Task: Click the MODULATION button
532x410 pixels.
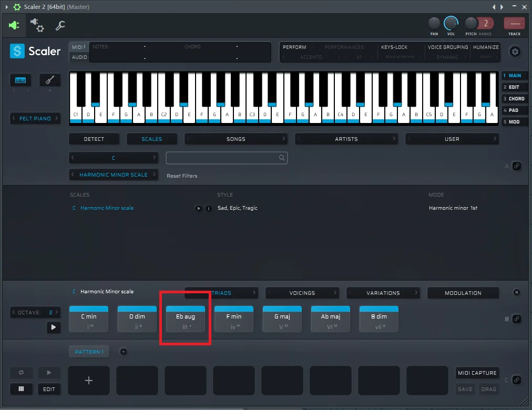Action: pos(463,293)
